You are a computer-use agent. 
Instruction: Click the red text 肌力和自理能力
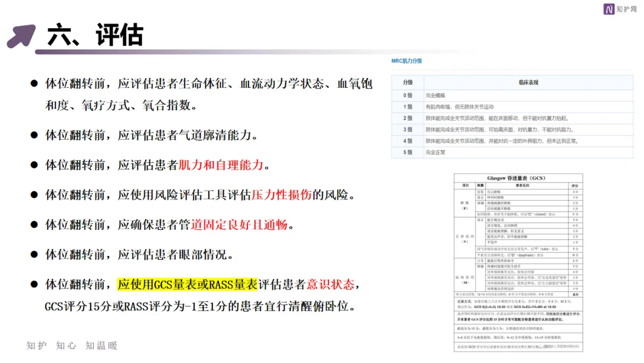click(221, 165)
